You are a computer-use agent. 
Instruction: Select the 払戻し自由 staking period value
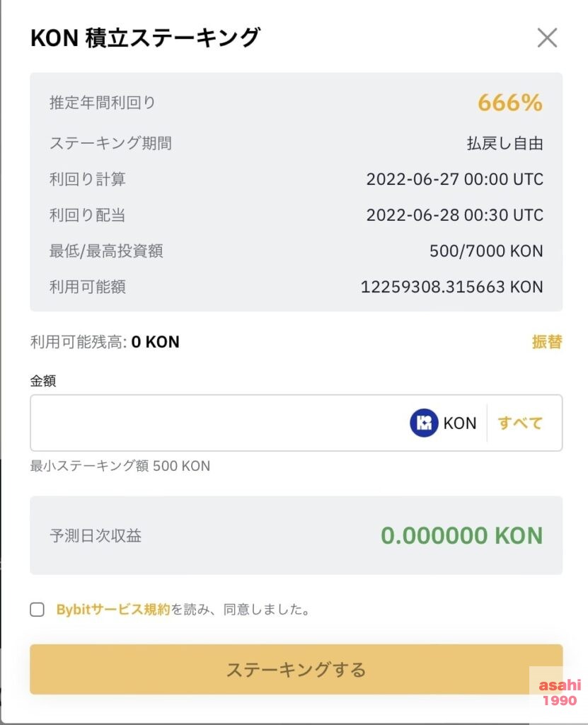coord(505,144)
